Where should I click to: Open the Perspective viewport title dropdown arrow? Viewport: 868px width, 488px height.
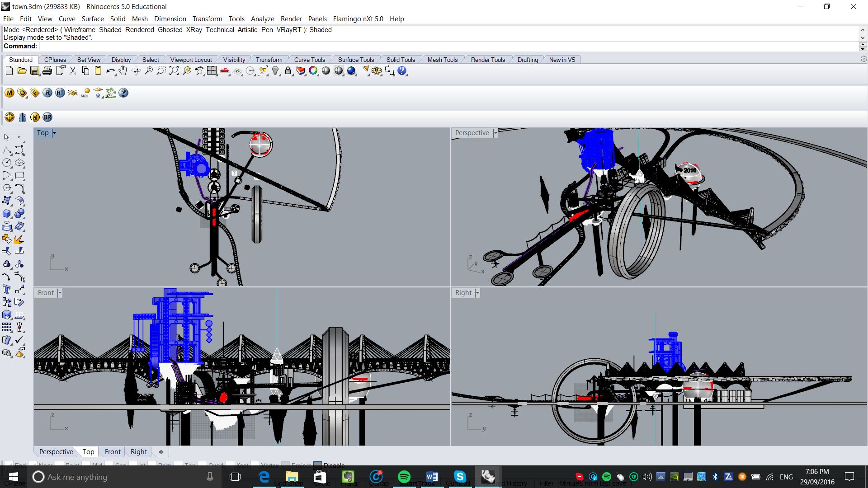point(495,133)
